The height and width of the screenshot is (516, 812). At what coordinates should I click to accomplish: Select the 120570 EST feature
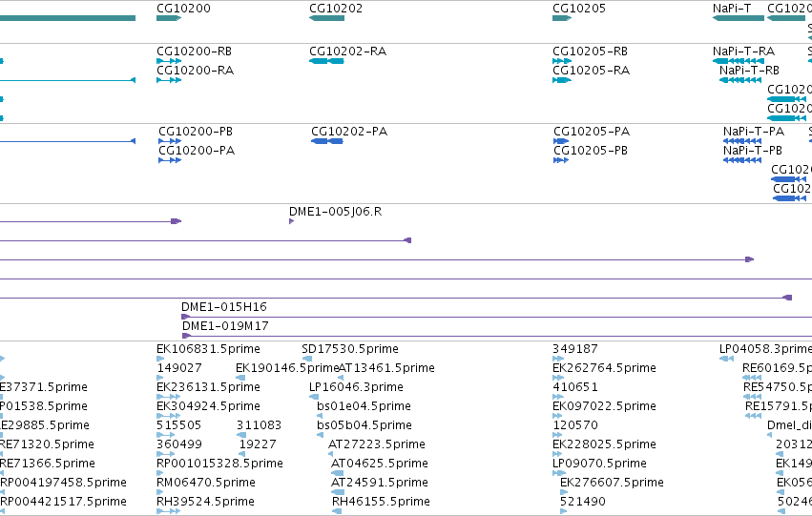click(x=557, y=435)
